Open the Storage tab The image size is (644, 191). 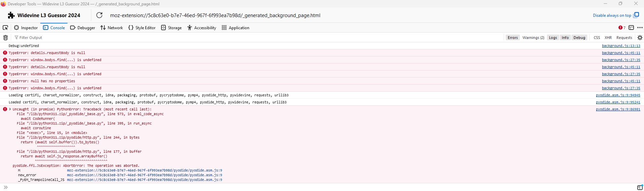pos(171,28)
